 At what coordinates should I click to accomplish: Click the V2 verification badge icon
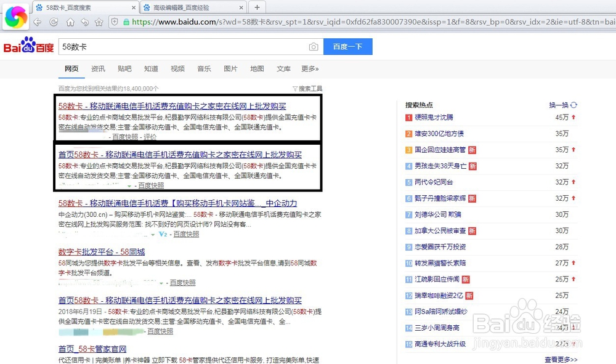point(163,234)
